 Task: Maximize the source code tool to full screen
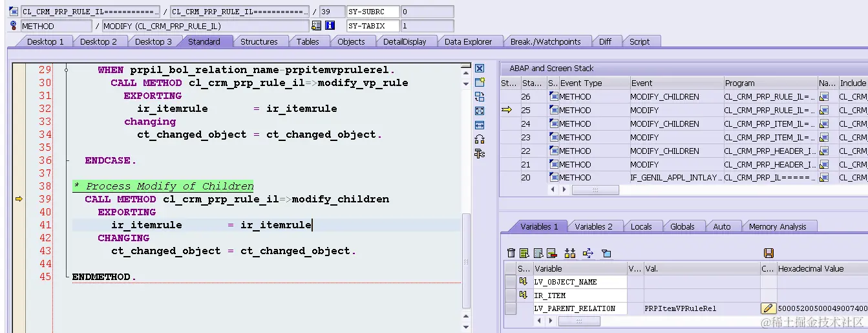[480, 111]
